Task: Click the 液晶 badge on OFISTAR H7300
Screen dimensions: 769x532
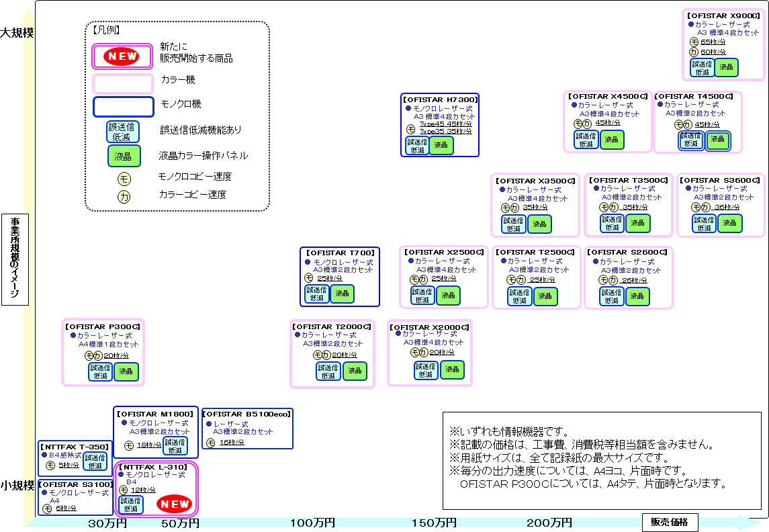Action: coord(441,145)
